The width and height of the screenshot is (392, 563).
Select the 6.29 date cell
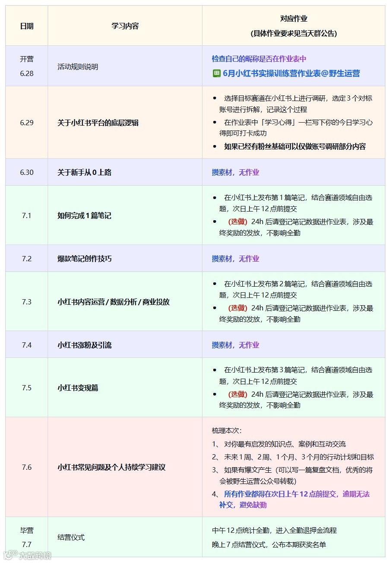click(x=27, y=123)
